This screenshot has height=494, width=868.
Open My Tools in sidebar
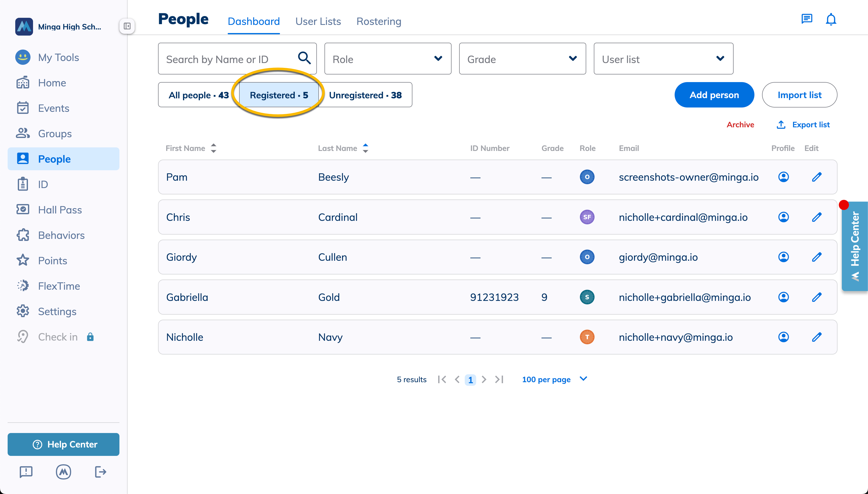64,57
